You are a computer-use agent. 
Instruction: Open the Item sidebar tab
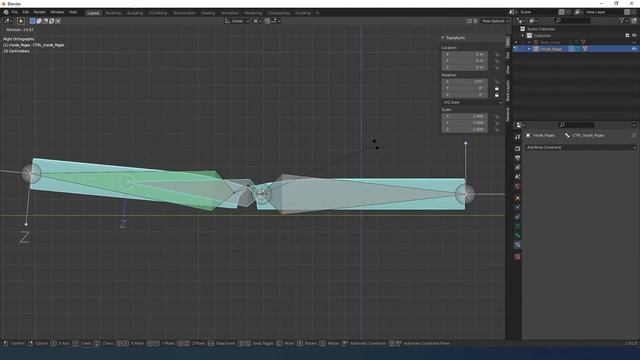[508, 41]
